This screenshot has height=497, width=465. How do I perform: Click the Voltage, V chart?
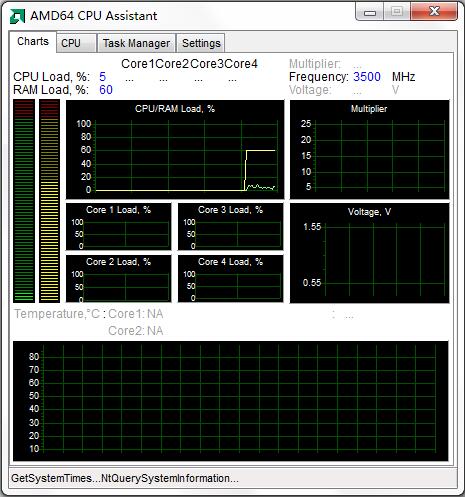point(369,253)
